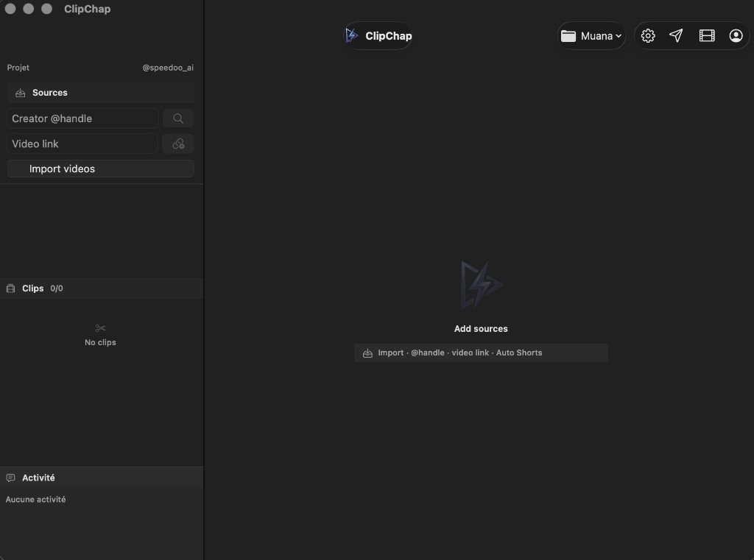This screenshot has width=754, height=560.
Task: Click the Activité speech bubble icon
Action: (x=10, y=478)
